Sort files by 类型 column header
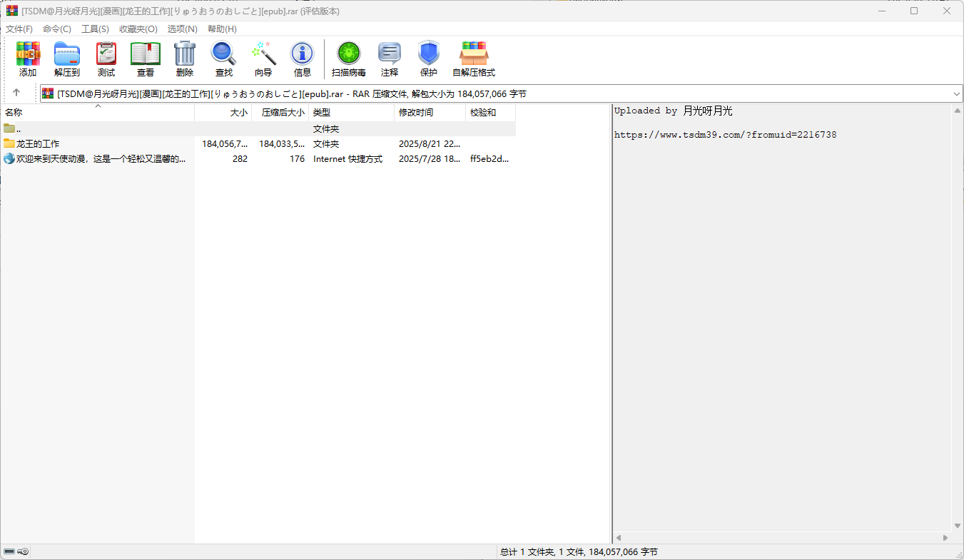The image size is (964, 560). pos(352,113)
